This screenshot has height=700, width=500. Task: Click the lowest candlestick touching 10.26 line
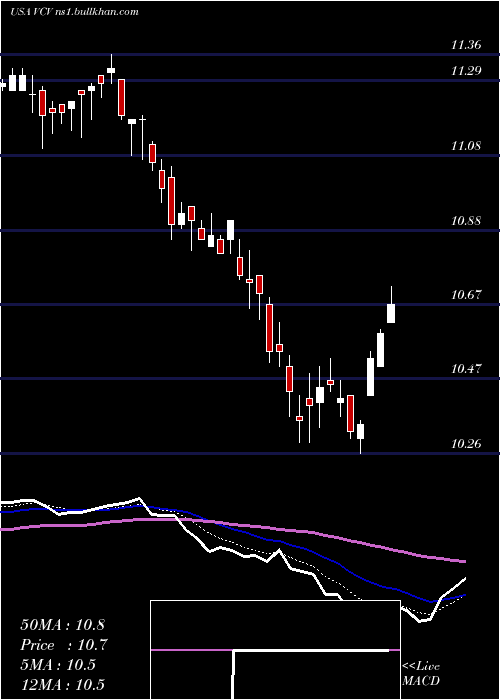pos(360,431)
